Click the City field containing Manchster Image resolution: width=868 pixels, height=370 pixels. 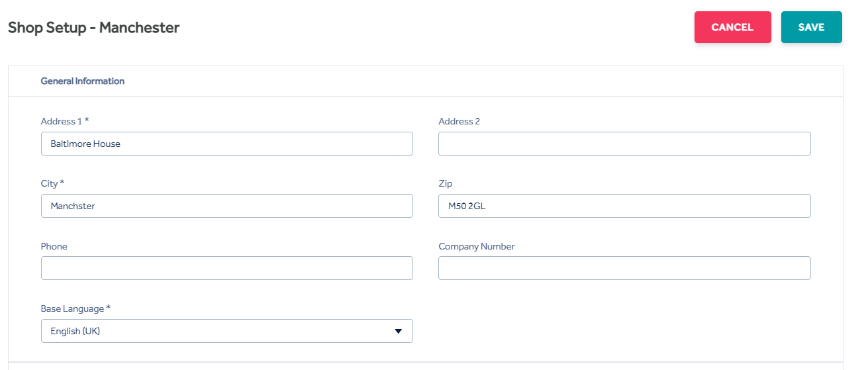(227, 206)
